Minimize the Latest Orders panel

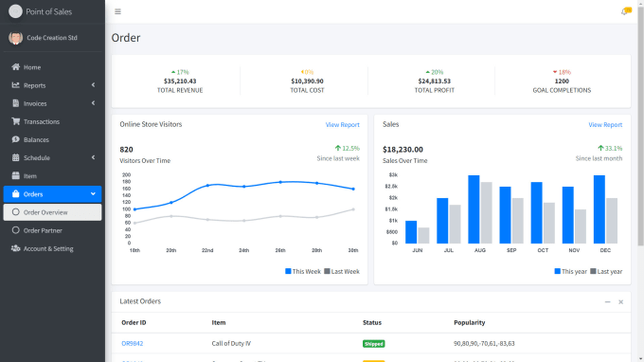(x=607, y=302)
